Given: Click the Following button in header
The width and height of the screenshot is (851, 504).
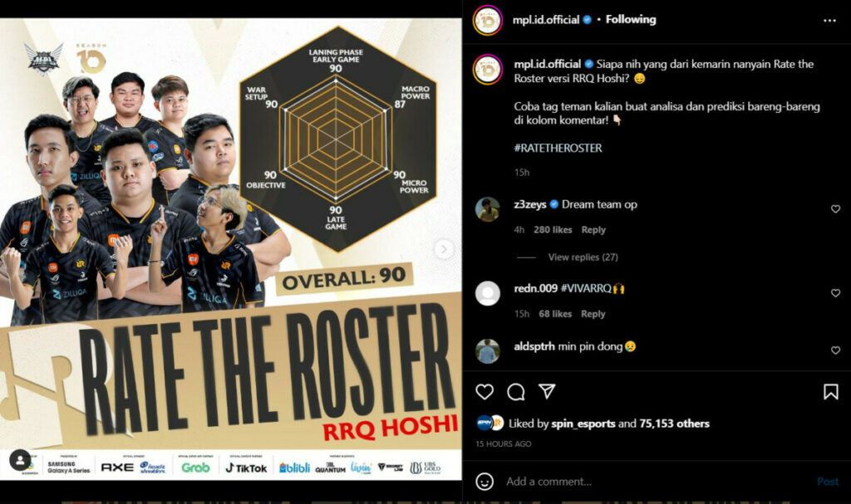Looking at the screenshot, I should click(631, 20).
